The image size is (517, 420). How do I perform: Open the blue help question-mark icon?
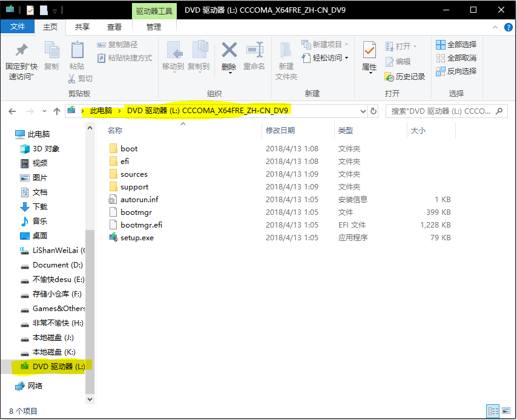point(509,27)
